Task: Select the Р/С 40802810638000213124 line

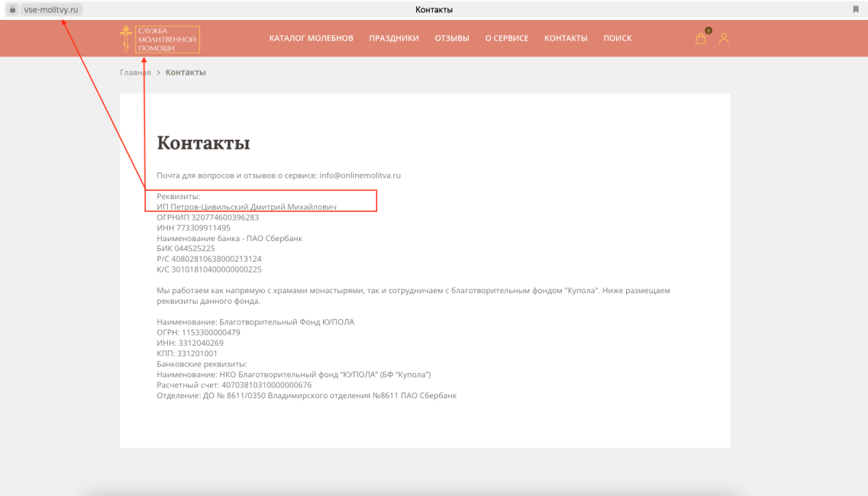Action: (x=208, y=259)
